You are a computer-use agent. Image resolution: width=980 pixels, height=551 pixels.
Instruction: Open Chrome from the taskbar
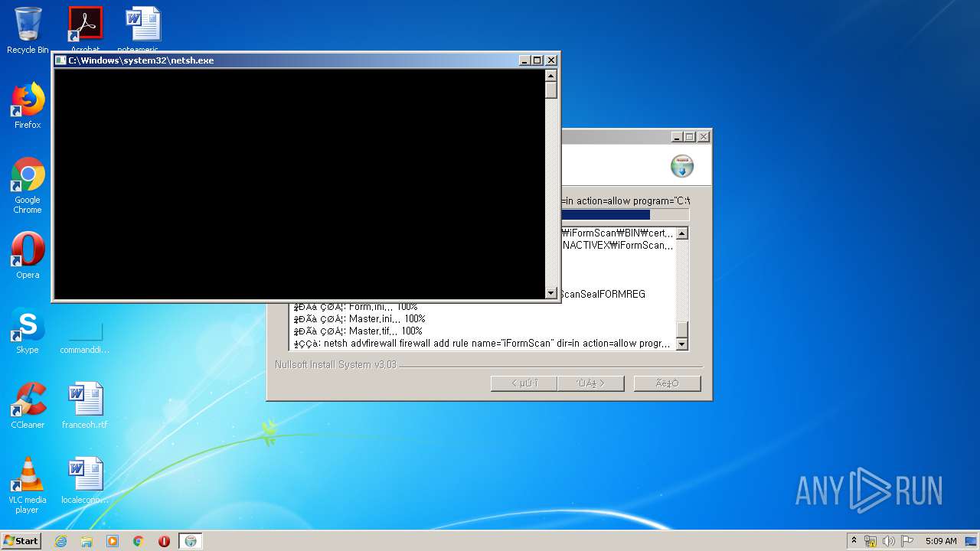tap(139, 541)
